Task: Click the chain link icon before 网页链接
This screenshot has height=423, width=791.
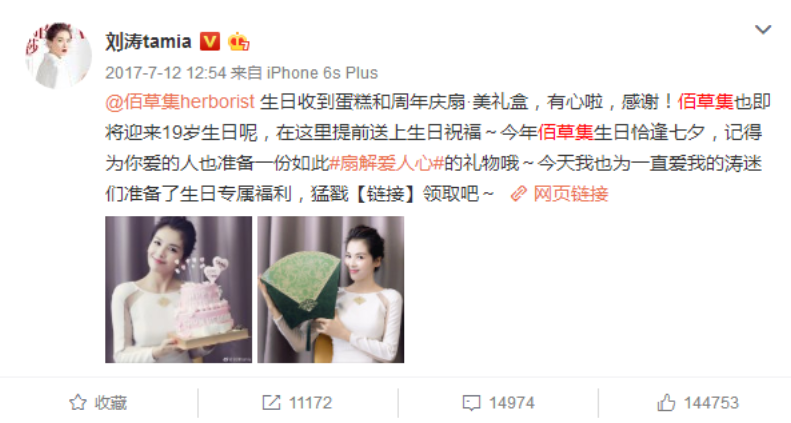Action: [x=519, y=194]
